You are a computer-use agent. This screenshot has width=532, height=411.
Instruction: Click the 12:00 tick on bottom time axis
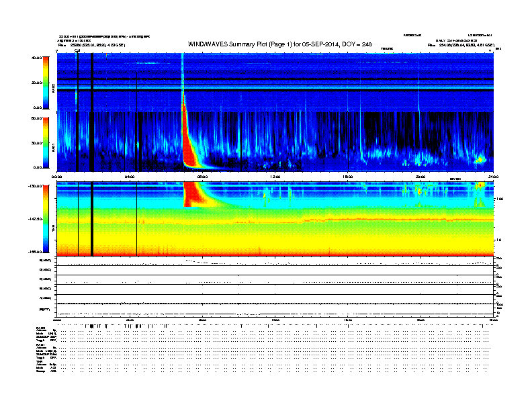275,320
